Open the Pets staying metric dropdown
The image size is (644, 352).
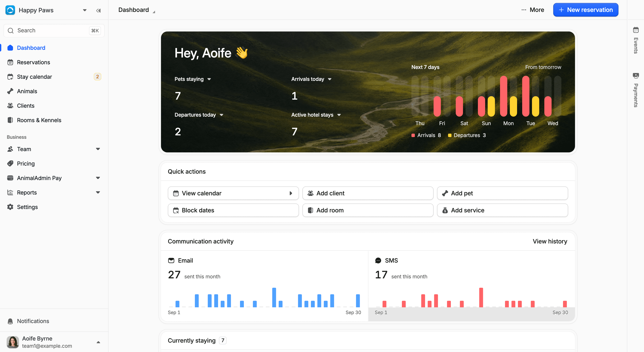[209, 79]
